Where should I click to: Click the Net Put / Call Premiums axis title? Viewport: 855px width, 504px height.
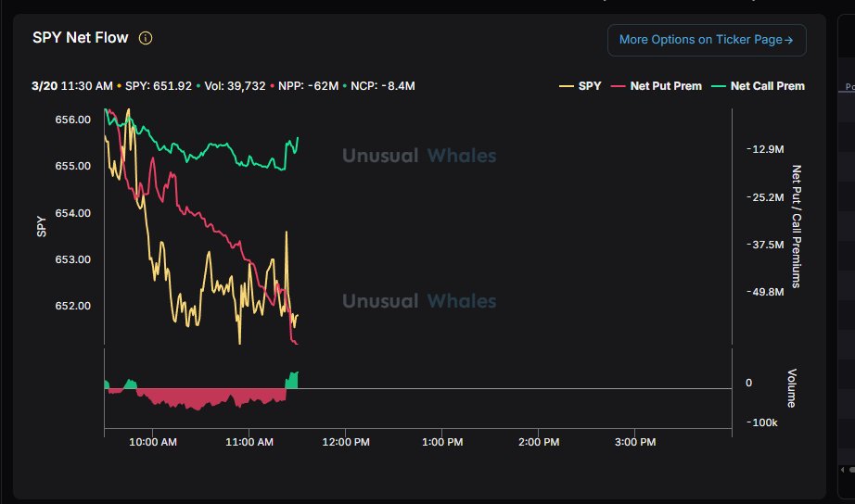tap(796, 226)
